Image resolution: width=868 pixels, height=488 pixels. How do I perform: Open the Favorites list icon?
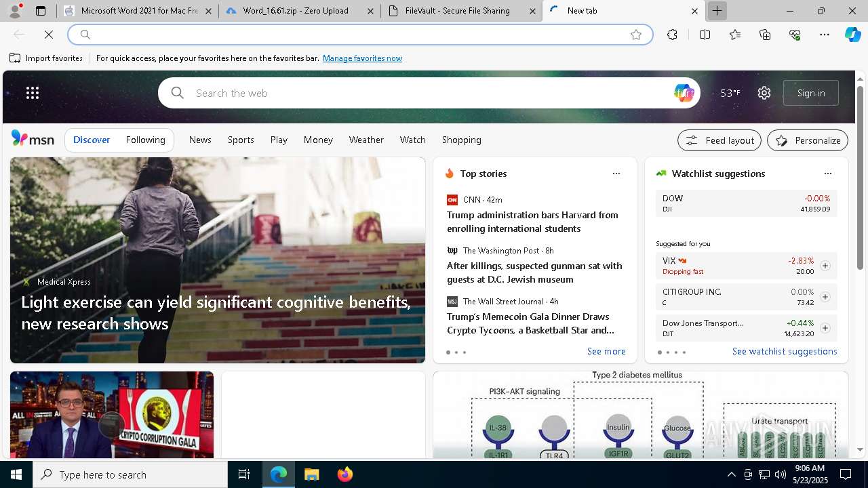pos(735,35)
